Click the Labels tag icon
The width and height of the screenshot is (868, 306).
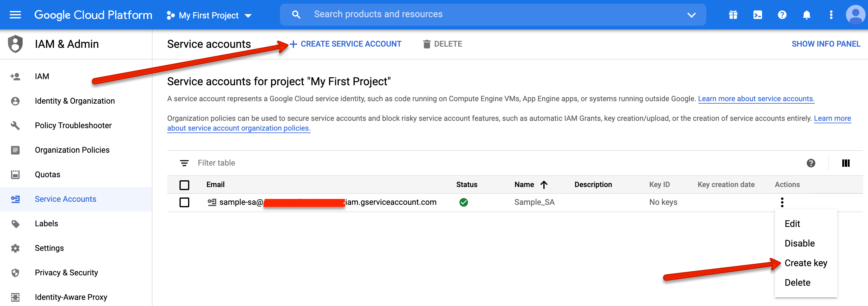[15, 224]
